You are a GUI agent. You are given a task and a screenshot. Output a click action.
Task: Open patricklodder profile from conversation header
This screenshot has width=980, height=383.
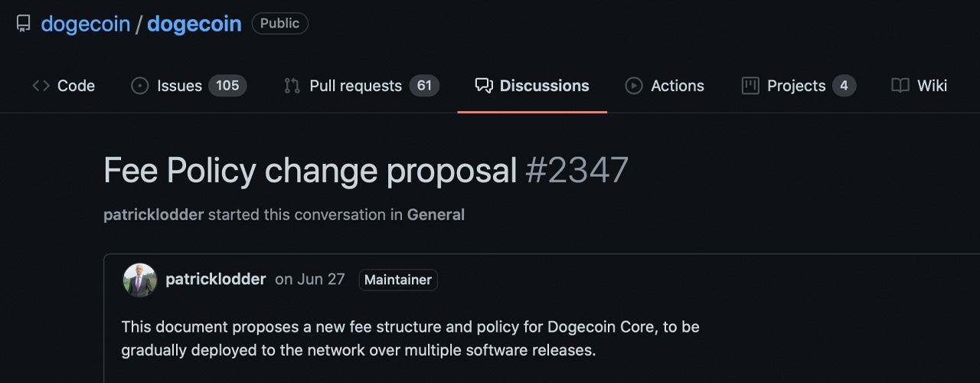coord(153,214)
